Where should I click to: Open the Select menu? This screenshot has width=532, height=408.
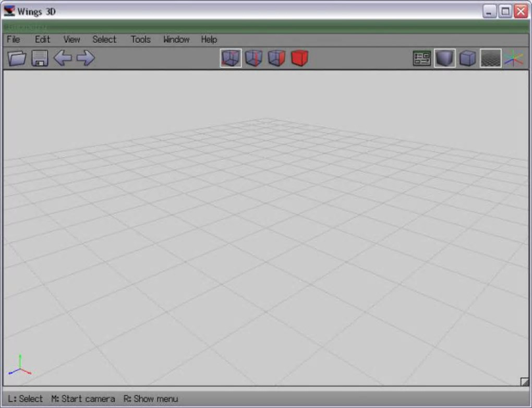coord(104,39)
